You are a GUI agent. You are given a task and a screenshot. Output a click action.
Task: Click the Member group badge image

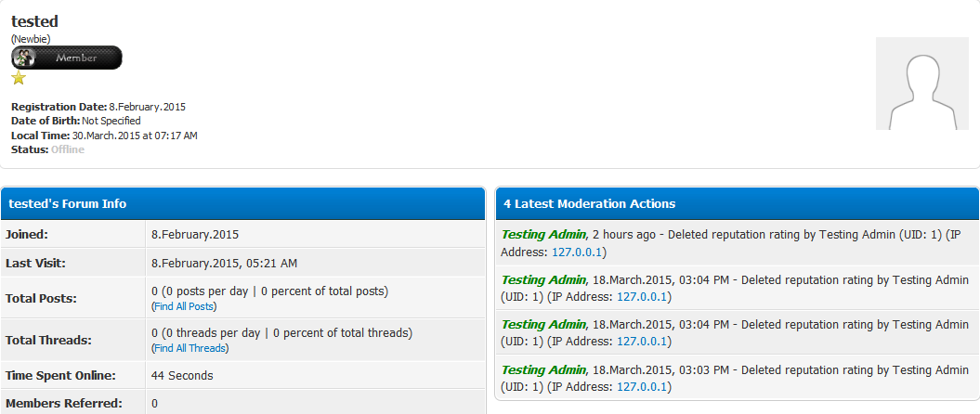coord(66,58)
